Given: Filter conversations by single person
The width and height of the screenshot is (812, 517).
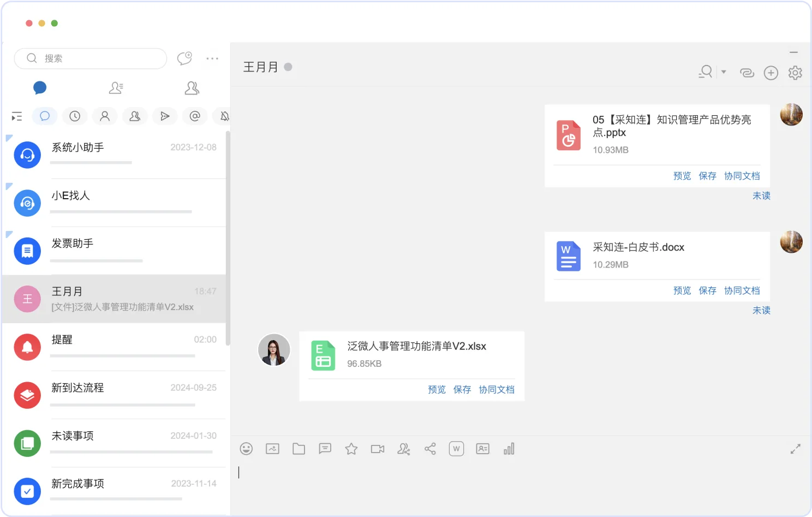Looking at the screenshot, I should coord(105,116).
